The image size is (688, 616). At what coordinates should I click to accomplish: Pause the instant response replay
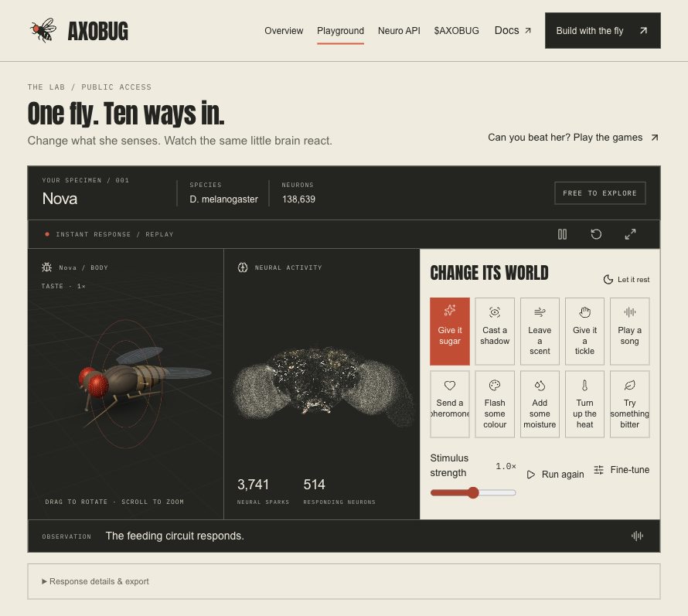tap(562, 234)
